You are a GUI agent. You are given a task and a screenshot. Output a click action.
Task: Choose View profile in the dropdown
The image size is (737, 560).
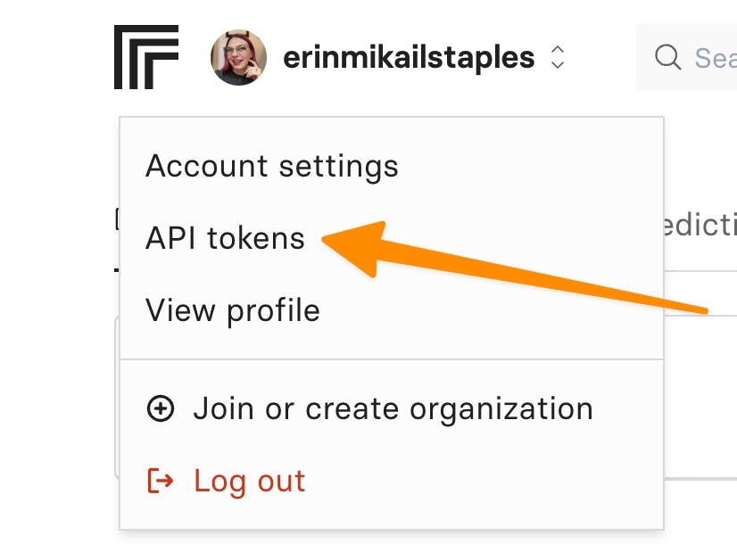coord(232,310)
